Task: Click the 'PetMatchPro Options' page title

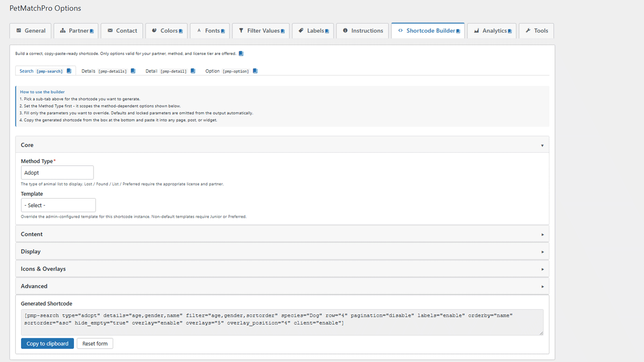Action: coord(45,8)
